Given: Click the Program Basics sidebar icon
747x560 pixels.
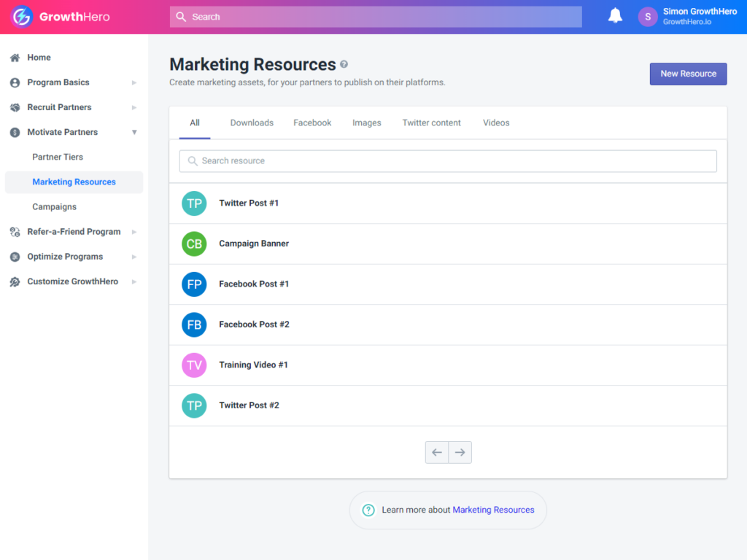Looking at the screenshot, I should click(x=15, y=82).
